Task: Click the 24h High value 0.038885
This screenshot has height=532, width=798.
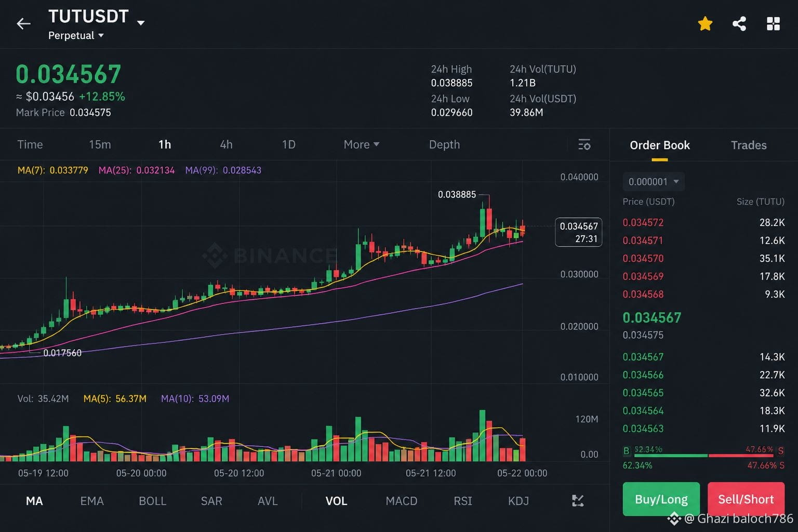Action: tap(451, 83)
